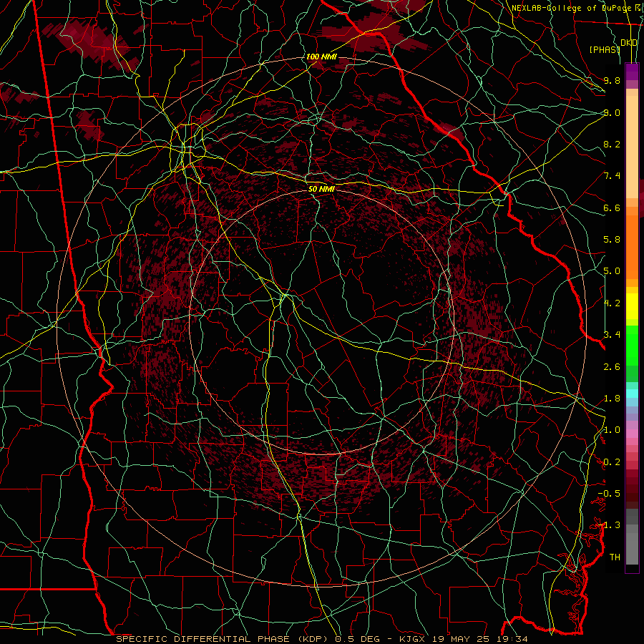Pick the cyan band of the color scale
This screenshot has width=644, height=644.
tap(632, 394)
